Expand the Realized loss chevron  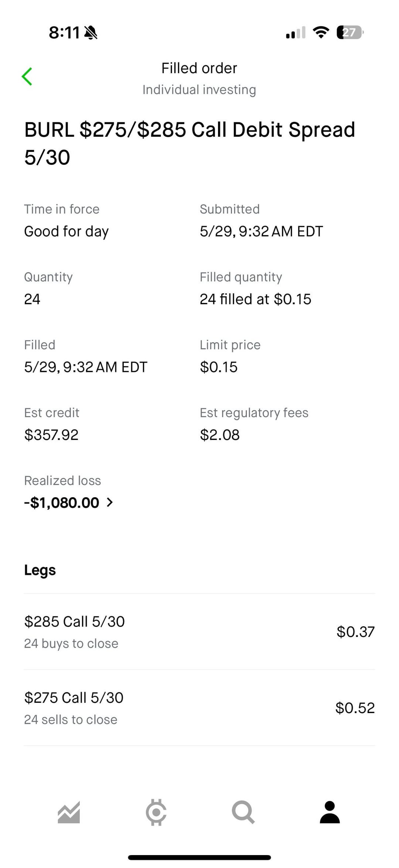click(x=110, y=502)
